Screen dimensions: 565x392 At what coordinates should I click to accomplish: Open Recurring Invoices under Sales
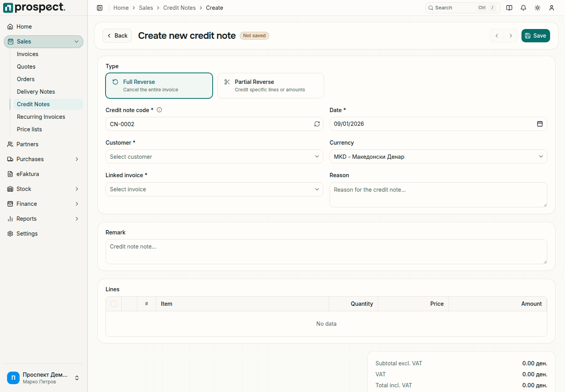48,117
